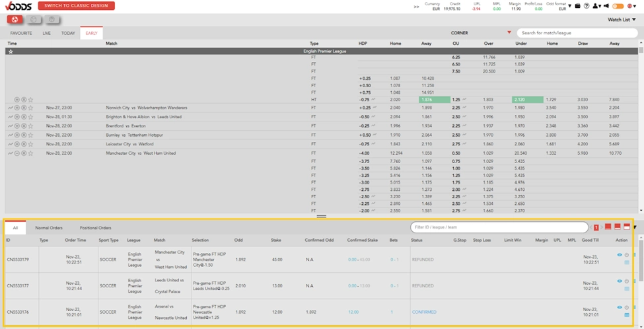This screenshot has width=644, height=329.
Task: Select the third grey sport button
Action: click(52, 19)
